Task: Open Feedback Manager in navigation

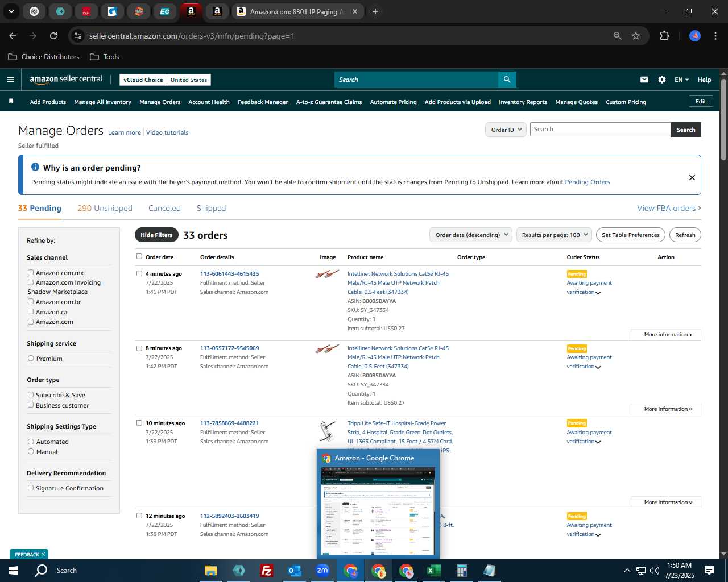Action: (x=263, y=102)
